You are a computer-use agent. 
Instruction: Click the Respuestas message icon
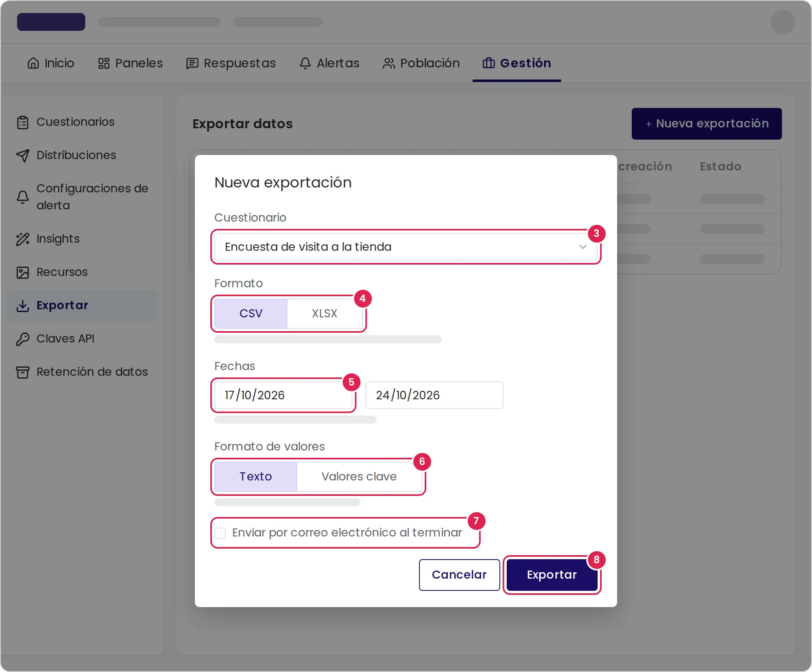[192, 63]
